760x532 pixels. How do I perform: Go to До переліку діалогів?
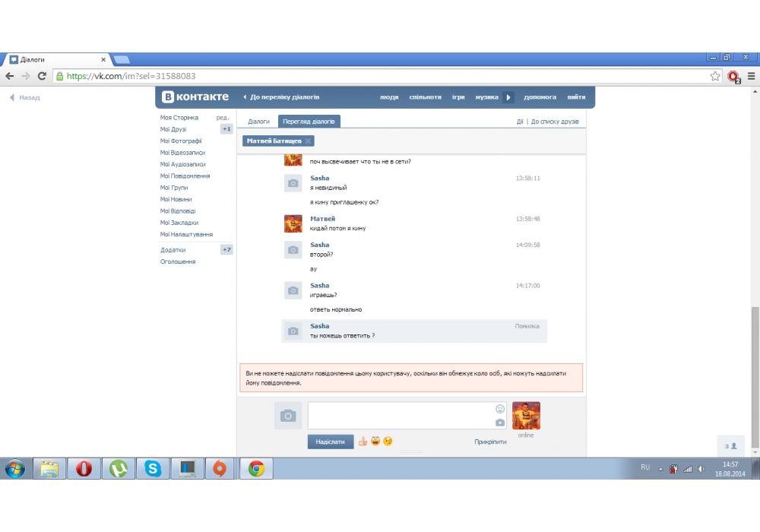click(x=281, y=97)
